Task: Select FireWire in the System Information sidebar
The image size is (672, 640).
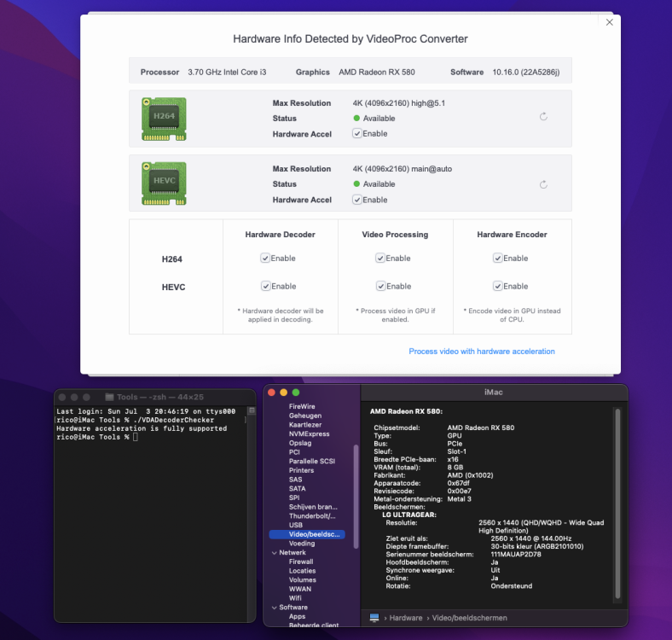Action: (302, 406)
